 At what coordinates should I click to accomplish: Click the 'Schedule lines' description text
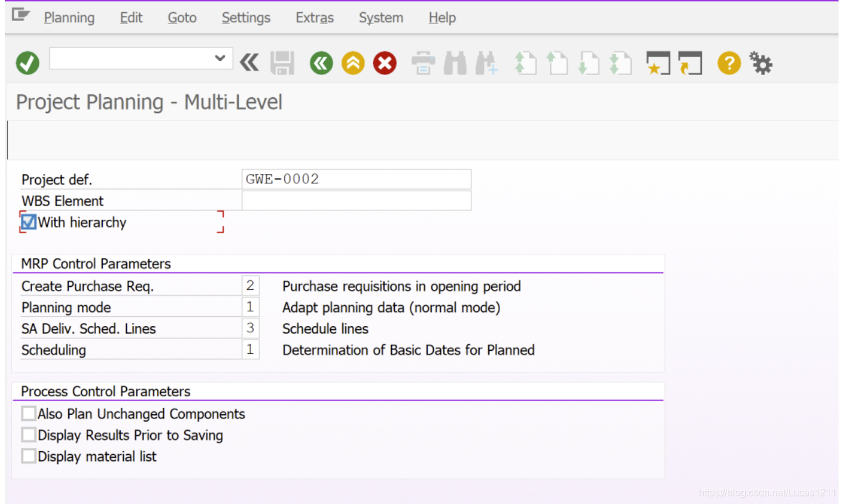[325, 329]
